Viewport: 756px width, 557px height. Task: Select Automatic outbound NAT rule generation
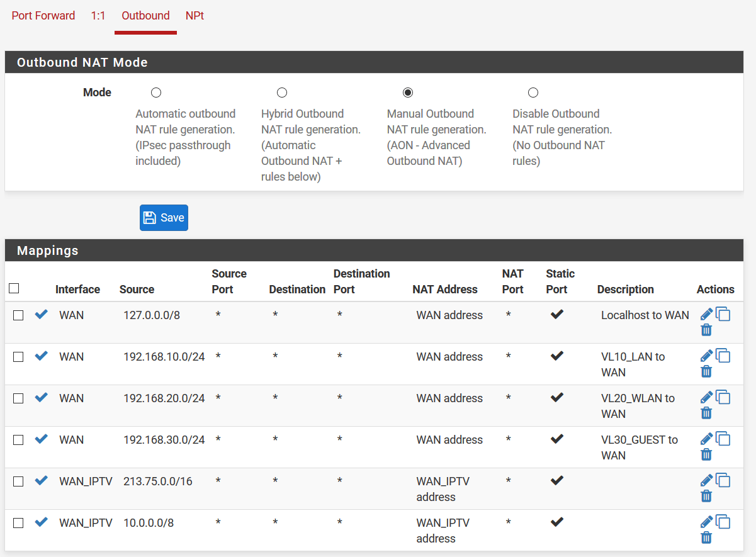[156, 93]
